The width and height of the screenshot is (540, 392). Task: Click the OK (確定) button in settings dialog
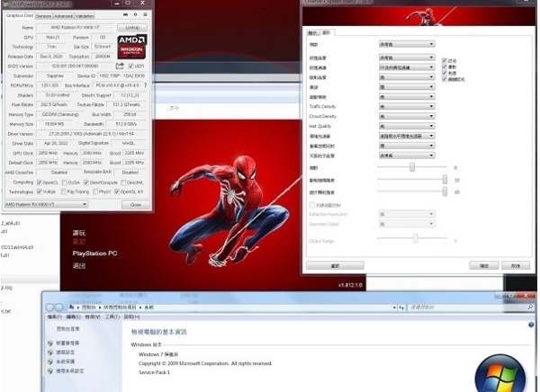point(484,266)
